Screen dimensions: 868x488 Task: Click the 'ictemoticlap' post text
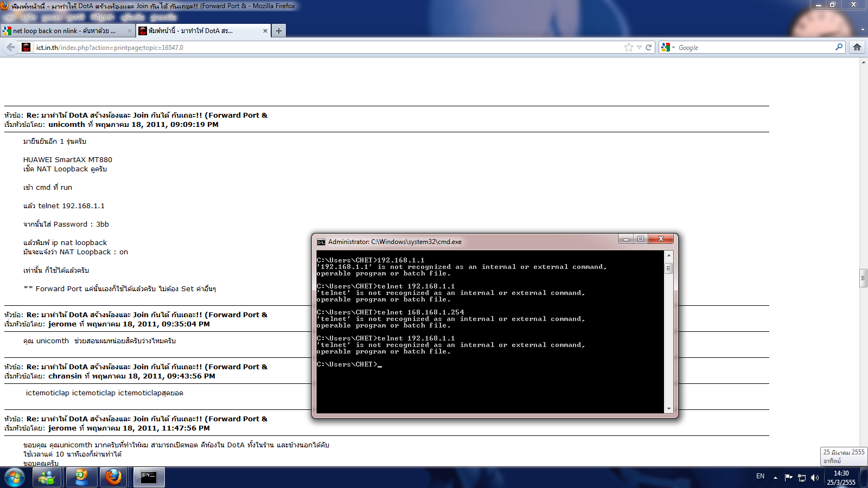point(104,393)
